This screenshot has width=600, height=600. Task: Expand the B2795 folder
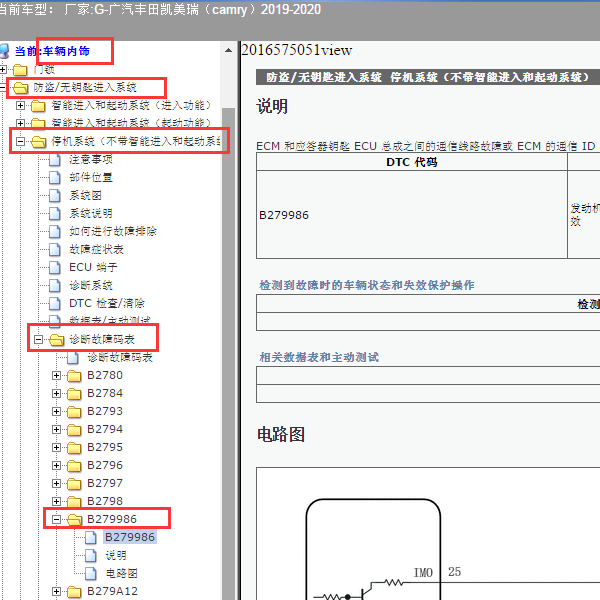[x=56, y=447]
